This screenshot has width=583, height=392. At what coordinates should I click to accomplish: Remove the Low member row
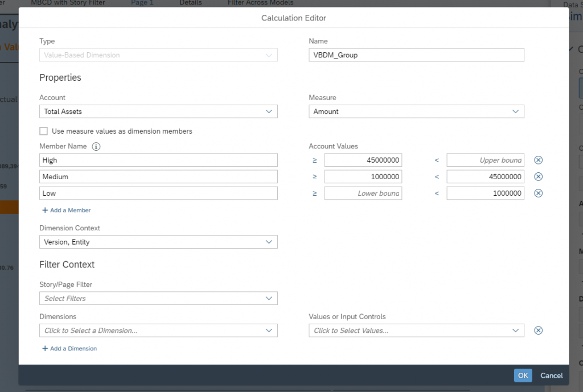tap(538, 193)
